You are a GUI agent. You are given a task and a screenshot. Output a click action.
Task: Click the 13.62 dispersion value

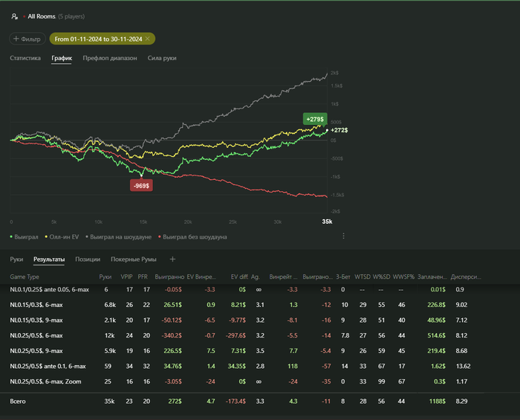point(463,366)
